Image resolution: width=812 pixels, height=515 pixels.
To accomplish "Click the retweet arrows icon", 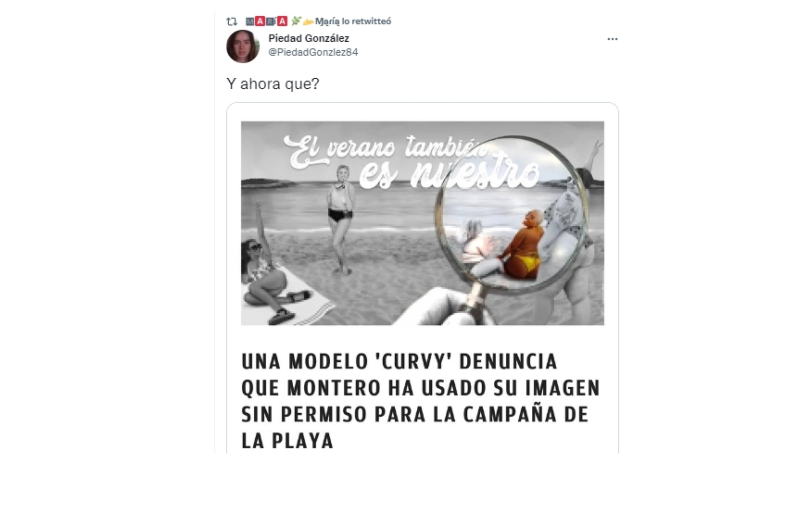I will click(x=232, y=22).
